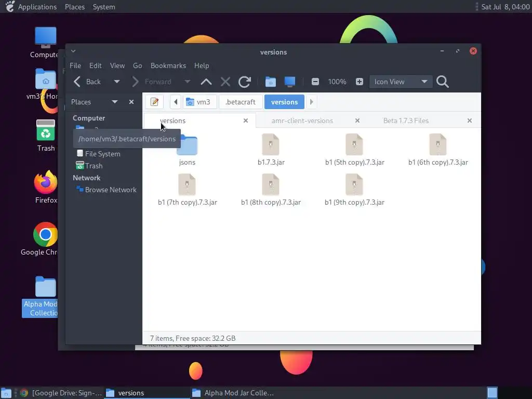Select the b1.7.3.jar file

click(x=271, y=149)
